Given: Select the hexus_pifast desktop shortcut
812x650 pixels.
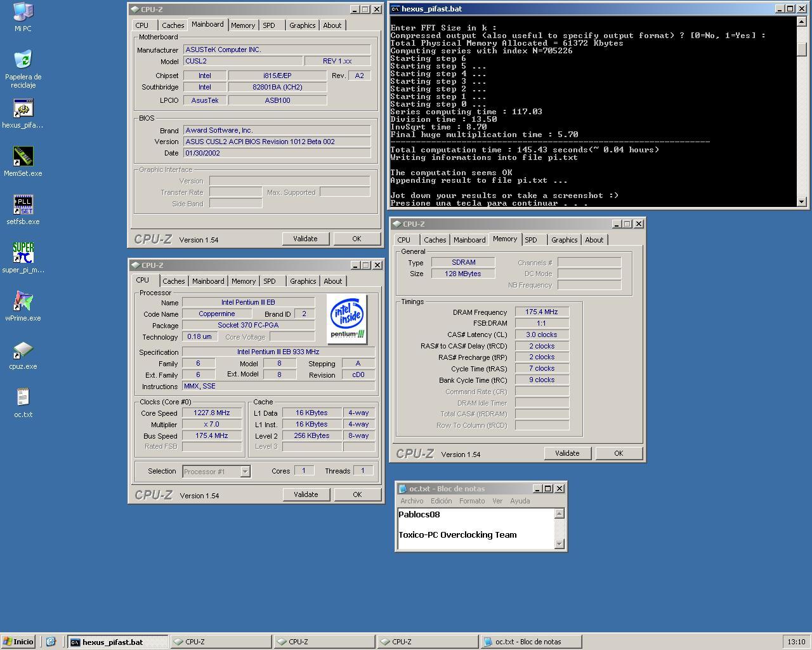Looking at the screenshot, I should pyautogui.click(x=23, y=108).
